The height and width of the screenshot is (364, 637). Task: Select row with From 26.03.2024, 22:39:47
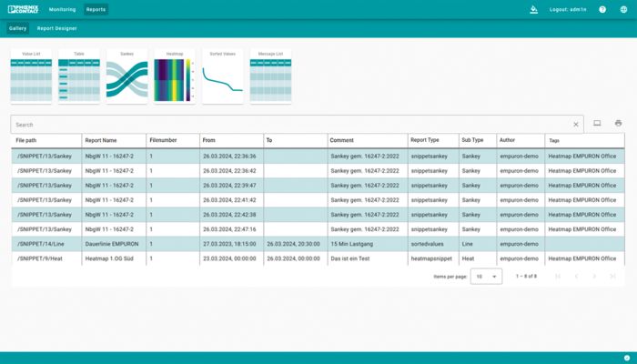(318, 186)
